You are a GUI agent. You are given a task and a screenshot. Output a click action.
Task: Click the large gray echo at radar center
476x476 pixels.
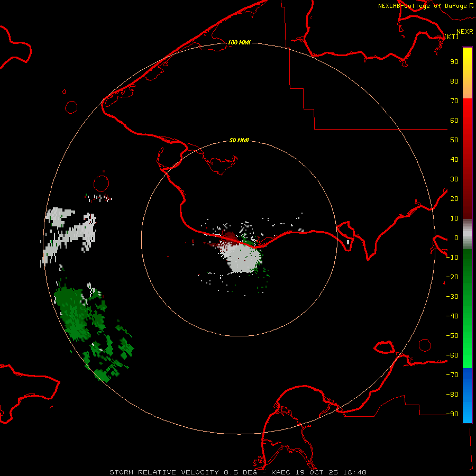click(243, 258)
